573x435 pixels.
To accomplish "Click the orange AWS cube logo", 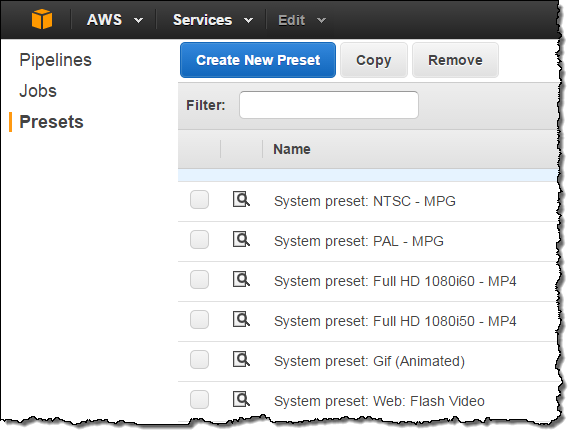I will tap(42, 19).
